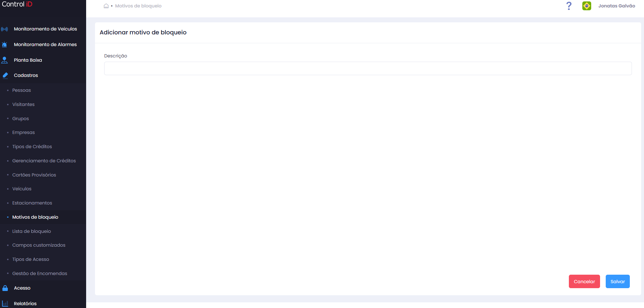Open Cartões Provisórios page
644x308 pixels.
[34, 175]
